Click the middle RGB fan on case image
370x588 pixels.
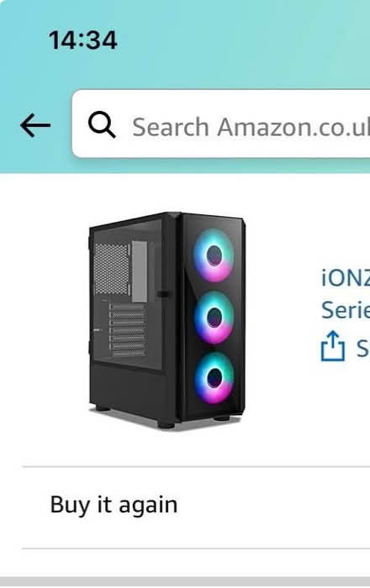tap(214, 318)
